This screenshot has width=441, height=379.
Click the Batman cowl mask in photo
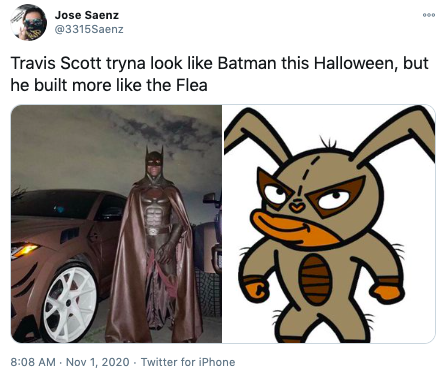click(154, 161)
